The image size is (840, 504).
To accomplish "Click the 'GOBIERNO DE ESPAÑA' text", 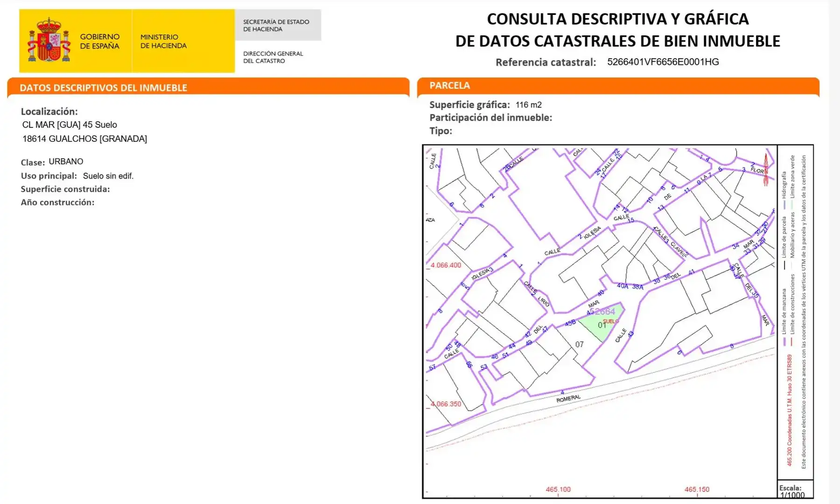I will [100, 41].
